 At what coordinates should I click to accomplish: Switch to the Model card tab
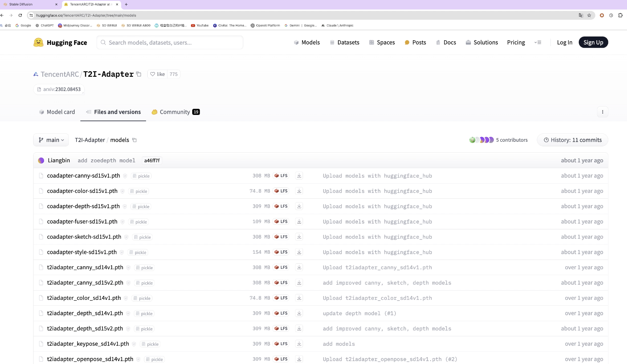coord(57,112)
